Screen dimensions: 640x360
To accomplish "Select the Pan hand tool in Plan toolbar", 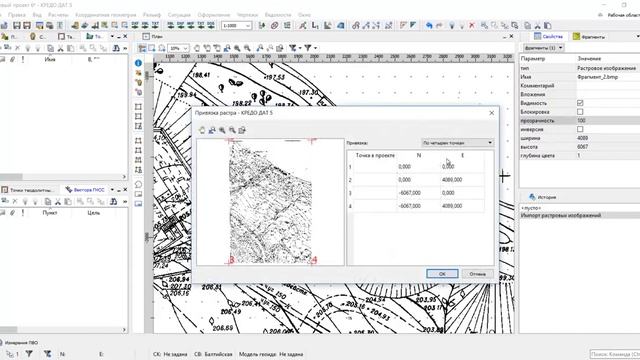I will tap(197, 48).
